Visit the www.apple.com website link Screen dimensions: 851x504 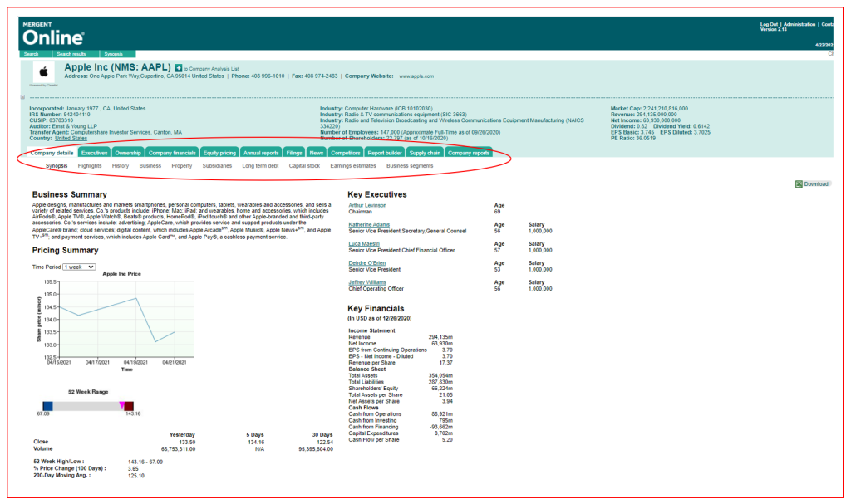click(x=416, y=76)
